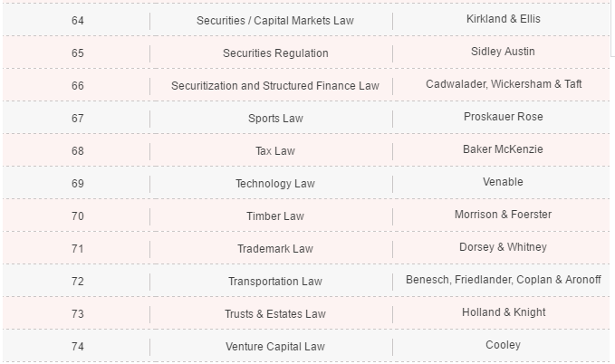Open the Proskauer Rose firm entry
The image size is (615, 364).
tap(503, 117)
